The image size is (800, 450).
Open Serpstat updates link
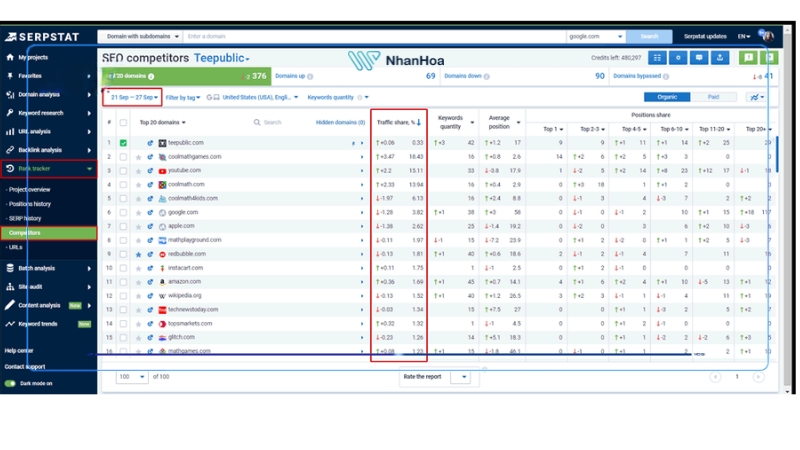click(x=705, y=36)
